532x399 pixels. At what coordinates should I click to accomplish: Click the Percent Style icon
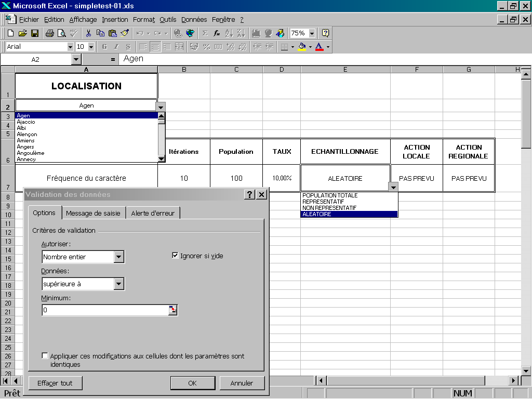pos(206,47)
